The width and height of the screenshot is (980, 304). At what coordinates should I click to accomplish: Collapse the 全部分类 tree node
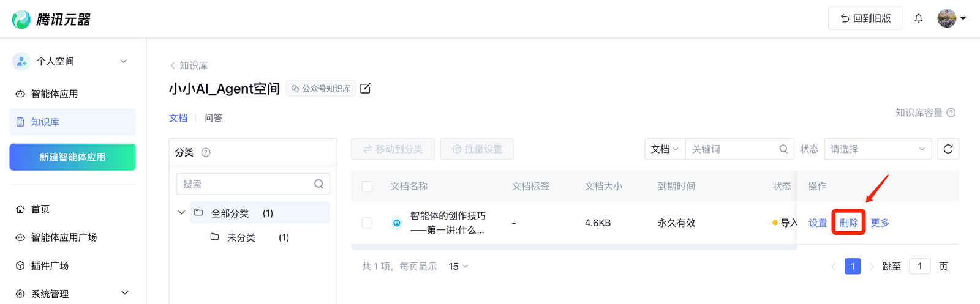[181, 213]
